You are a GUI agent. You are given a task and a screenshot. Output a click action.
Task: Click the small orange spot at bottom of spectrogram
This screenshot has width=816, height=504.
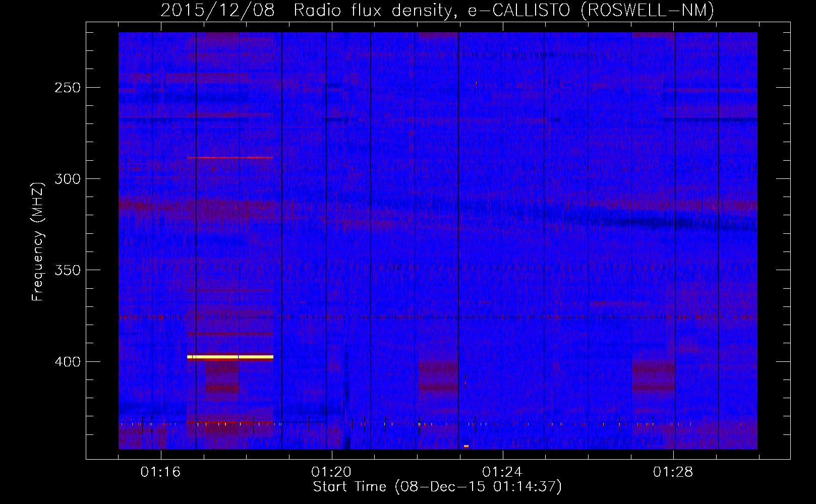pyautogui.click(x=466, y=446)
